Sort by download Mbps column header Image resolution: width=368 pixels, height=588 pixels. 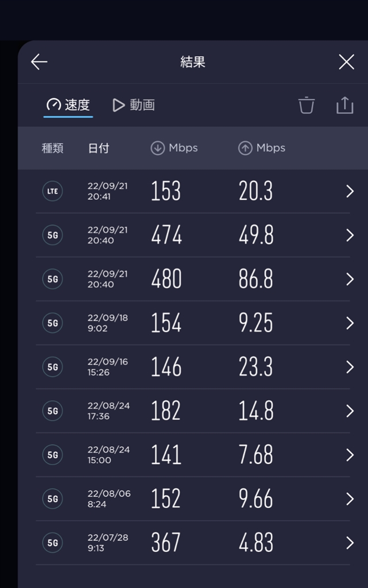coord(174,148)
